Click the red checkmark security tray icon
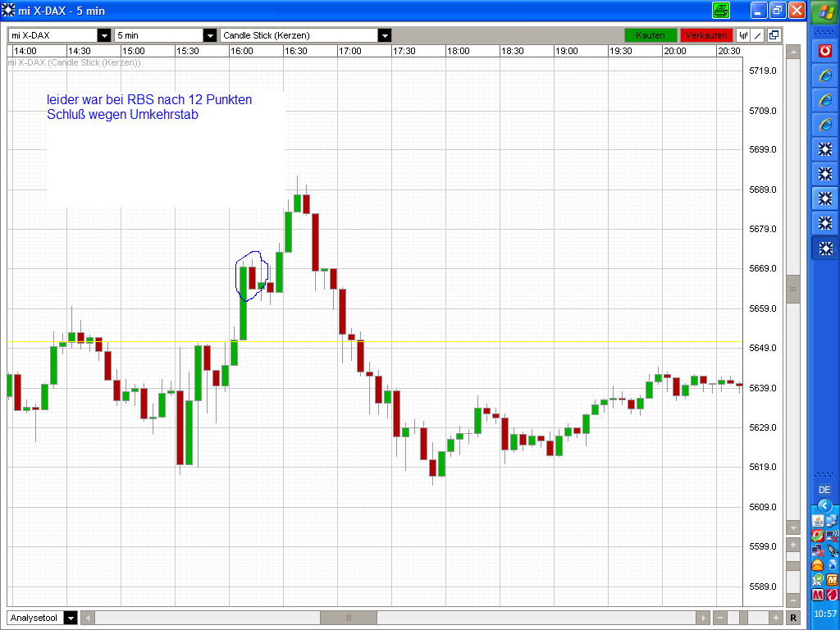Image resolution: width=840 pixels, height=630 pixels. 818,535
